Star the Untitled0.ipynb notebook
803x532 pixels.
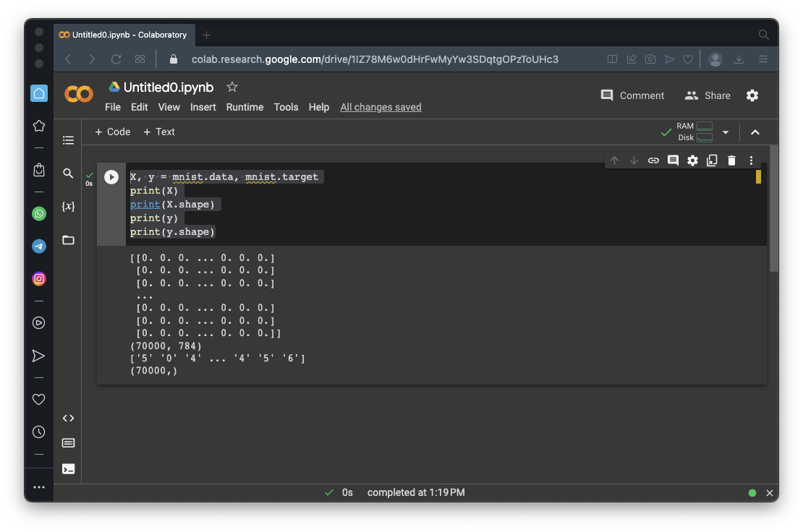[x=231, y=87]
